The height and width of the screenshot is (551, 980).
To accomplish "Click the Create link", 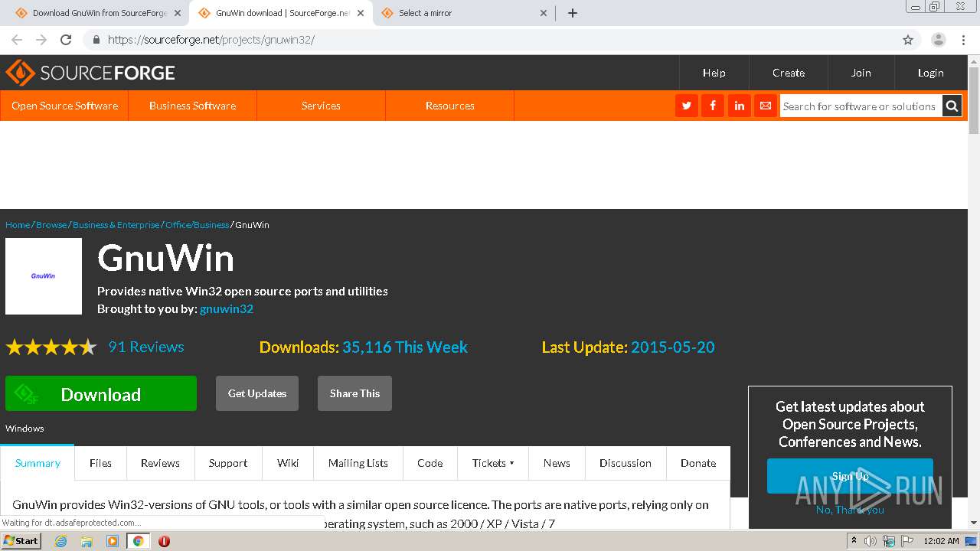I will pyautogui.click(x=789, y=73).
